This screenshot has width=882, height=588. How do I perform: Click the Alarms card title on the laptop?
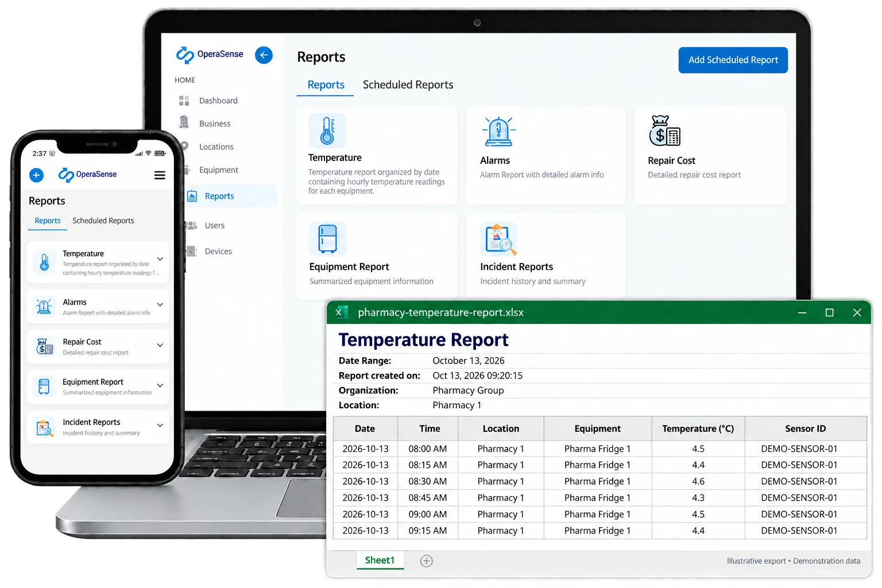click(x=494, y=161)
